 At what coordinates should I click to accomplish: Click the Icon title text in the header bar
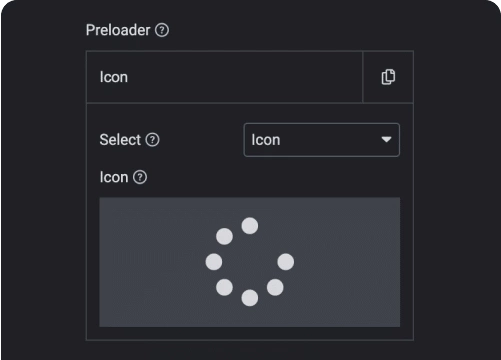114,77
